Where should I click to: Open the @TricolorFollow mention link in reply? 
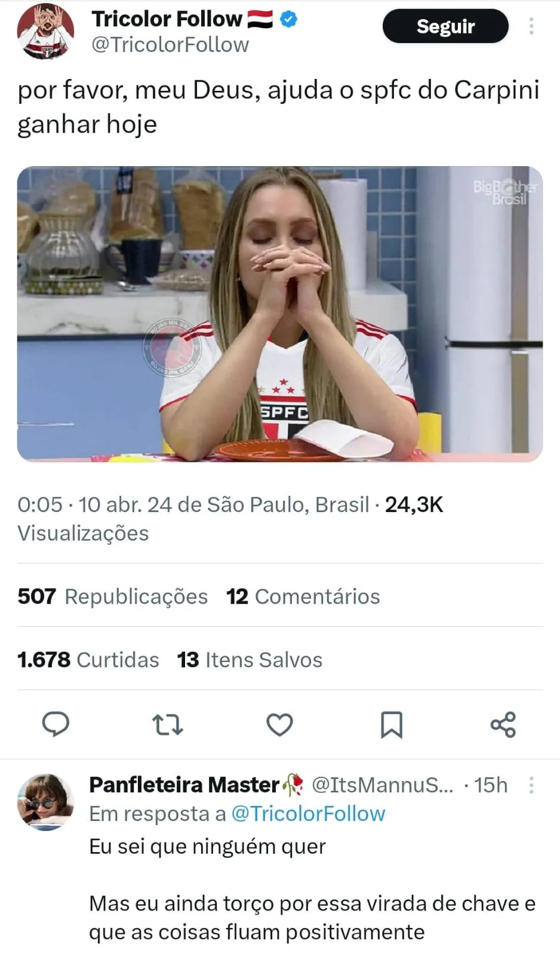tap(308, 814)
